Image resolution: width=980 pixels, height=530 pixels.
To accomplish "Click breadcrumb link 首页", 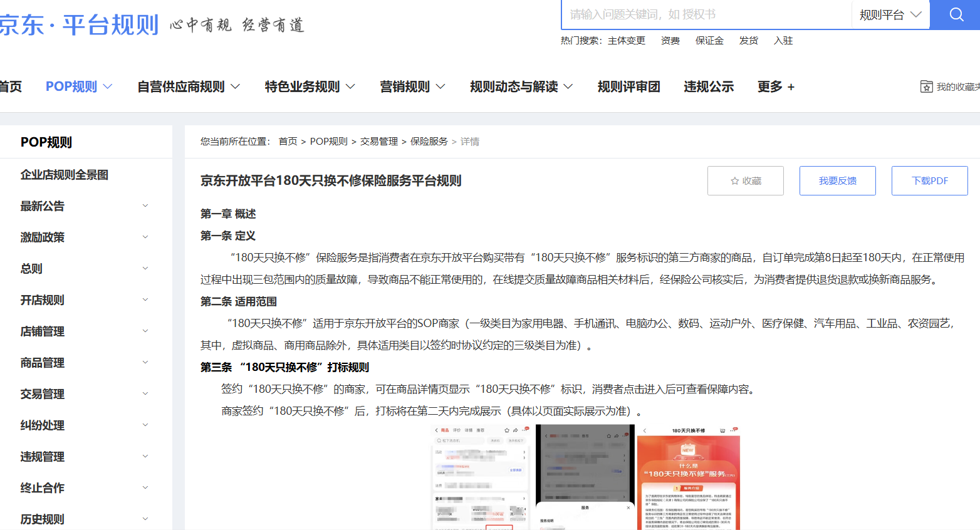I will pos(288,142).
